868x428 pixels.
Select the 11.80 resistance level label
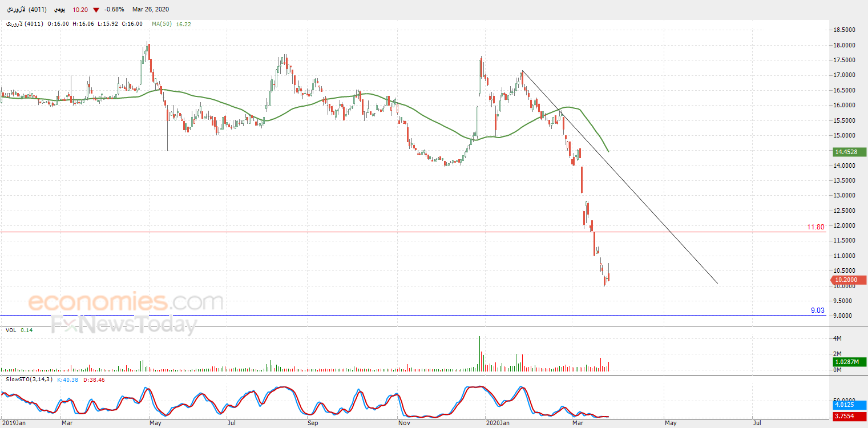click(x=815, y=227)
